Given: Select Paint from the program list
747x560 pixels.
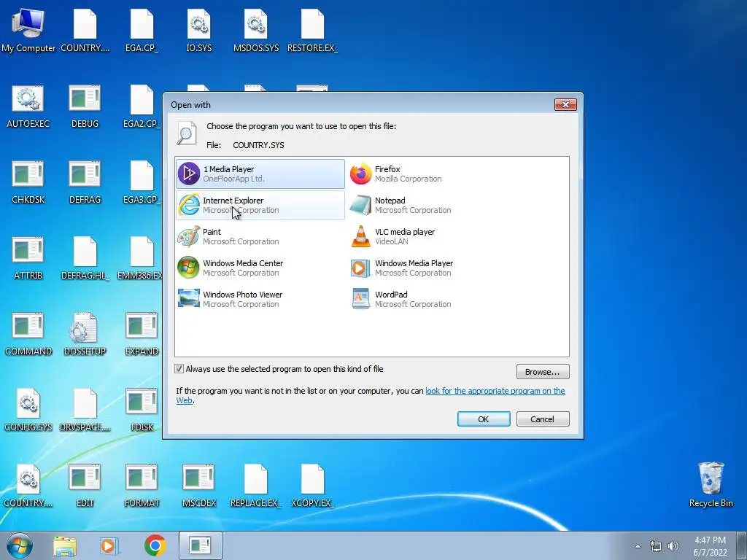Looking at the screenshot, I should [260, 237].
